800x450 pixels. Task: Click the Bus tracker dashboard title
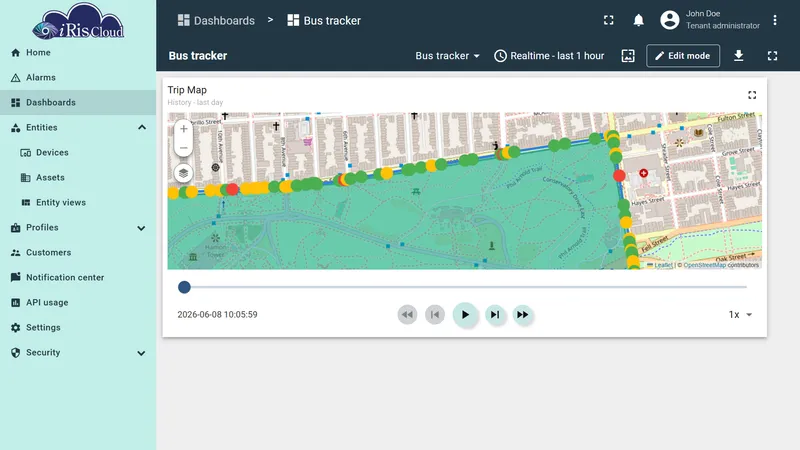click(x=198, y=56)
